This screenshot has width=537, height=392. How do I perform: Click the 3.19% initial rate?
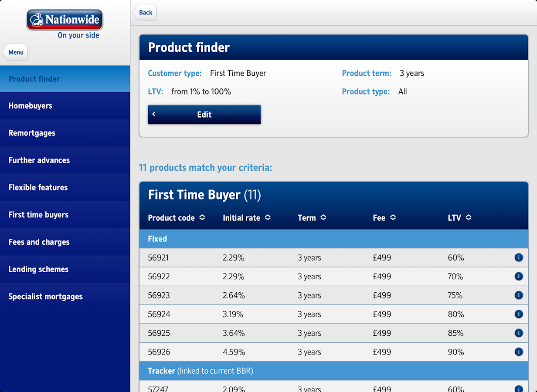(233, 314)
